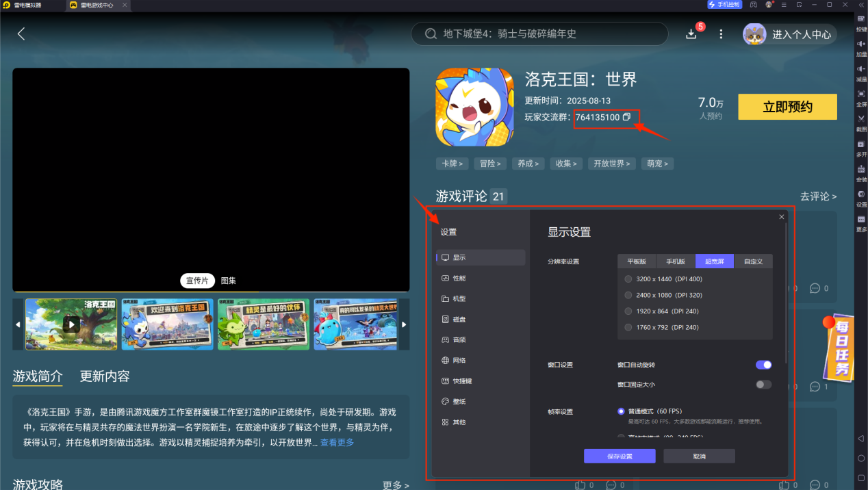
Task: Click the Android home circle icon
Action: point(860,458)
